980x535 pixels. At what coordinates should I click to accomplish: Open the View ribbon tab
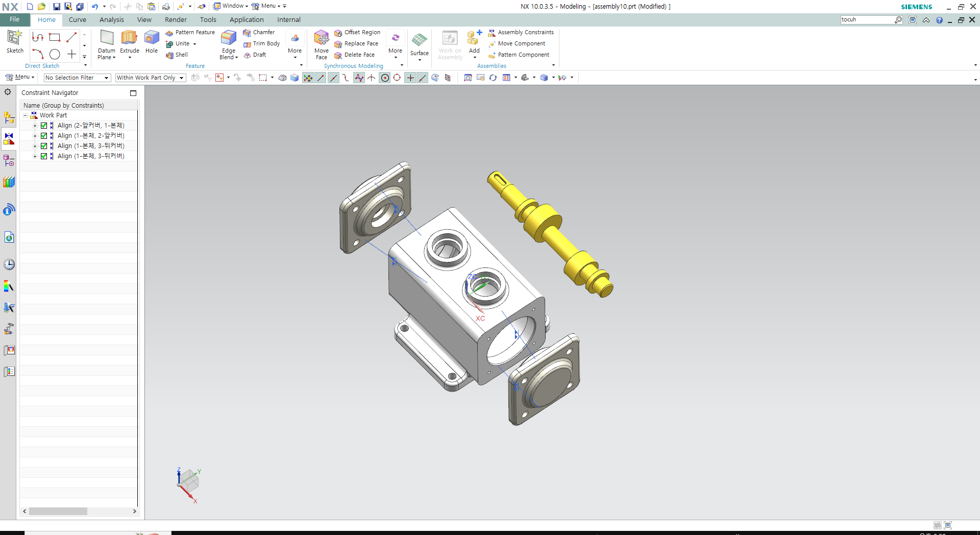(x=144, y=20)
